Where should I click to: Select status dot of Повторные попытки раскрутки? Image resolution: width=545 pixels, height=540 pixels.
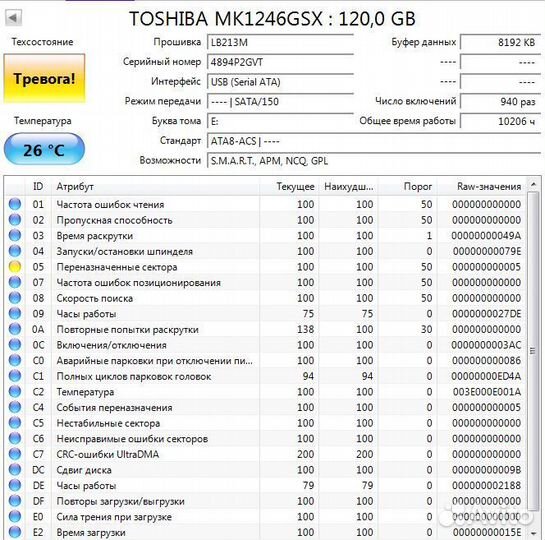pyautogui.click(x=15, y=329)
